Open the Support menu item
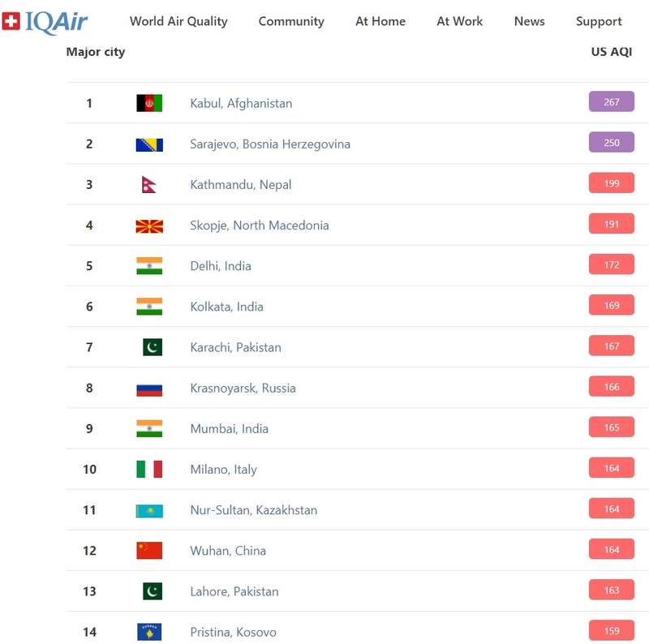Viewport: 649px width, 644px height. point(599,22)
